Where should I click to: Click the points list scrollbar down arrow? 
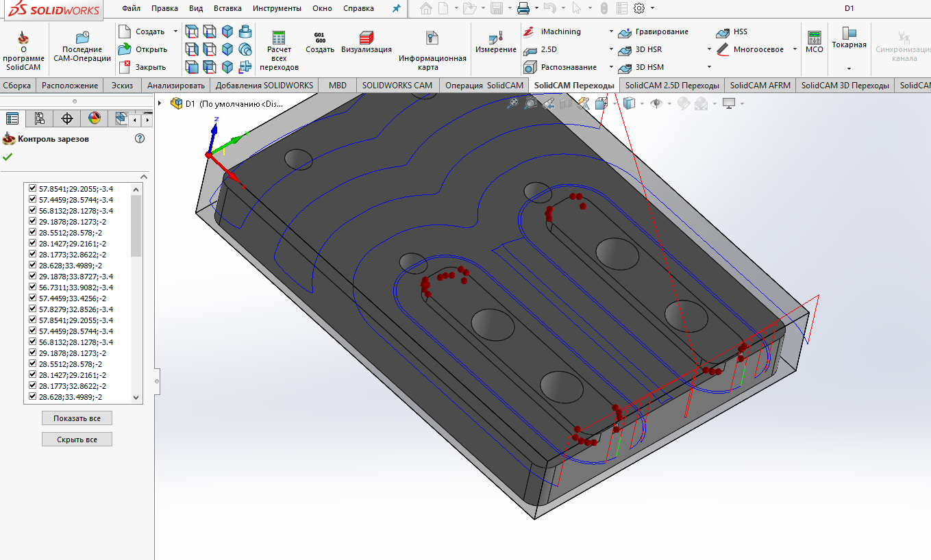click(136, 398)
